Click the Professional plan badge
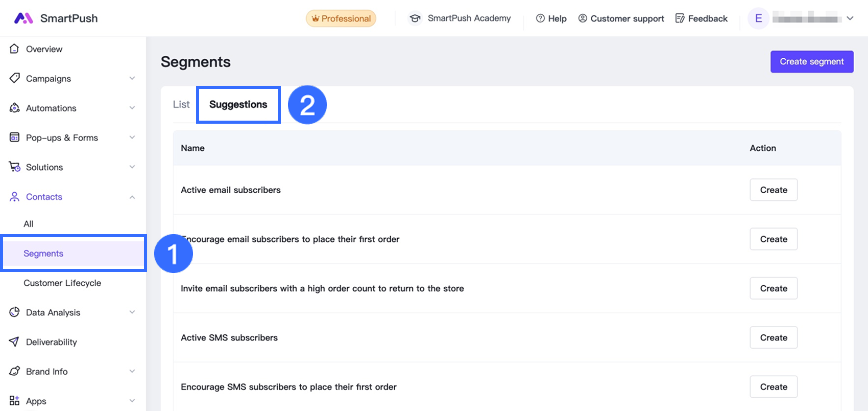This screenshot has width=868, height=411. 341,18
